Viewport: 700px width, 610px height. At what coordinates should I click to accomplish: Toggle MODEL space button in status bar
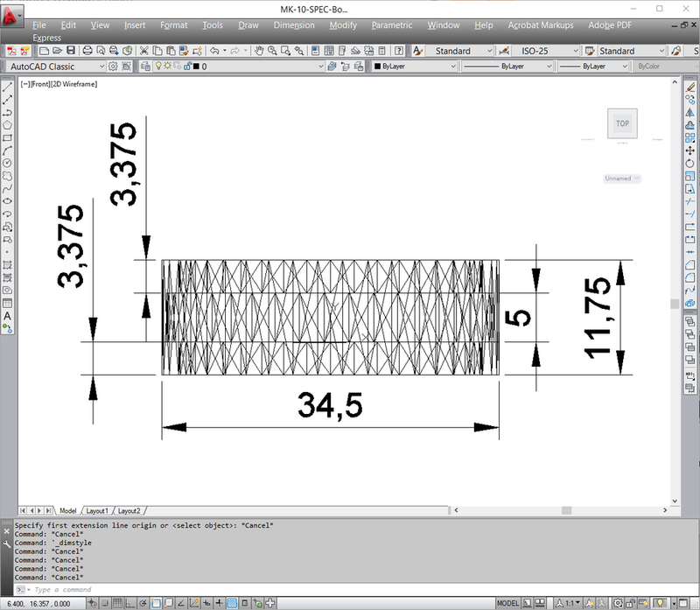point(507,603)
